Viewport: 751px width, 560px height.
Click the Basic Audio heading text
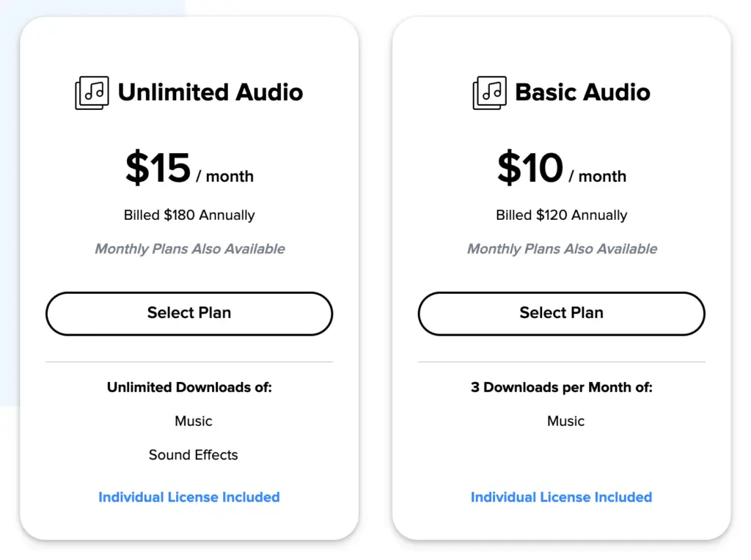click(x=582, y=92)
